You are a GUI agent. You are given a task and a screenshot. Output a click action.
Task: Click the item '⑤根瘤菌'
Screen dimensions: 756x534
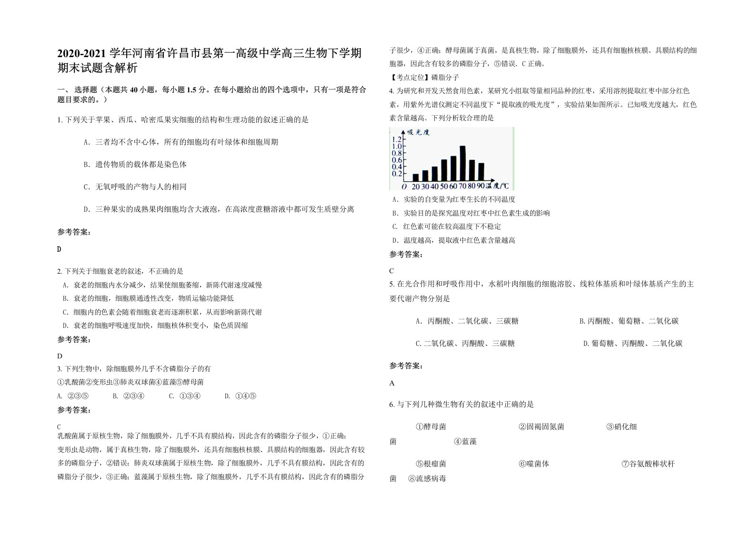431,464
